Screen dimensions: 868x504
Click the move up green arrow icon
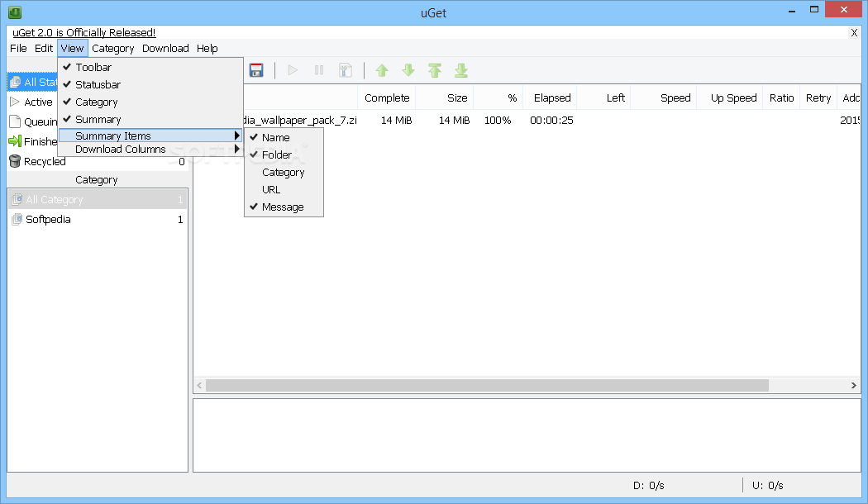tap(382, 70)
